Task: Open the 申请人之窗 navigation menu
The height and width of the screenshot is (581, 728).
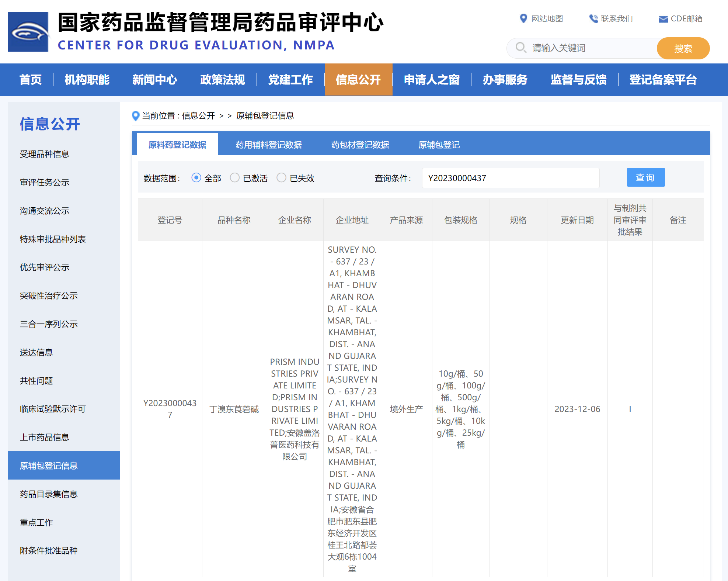Action: point(432,80)
